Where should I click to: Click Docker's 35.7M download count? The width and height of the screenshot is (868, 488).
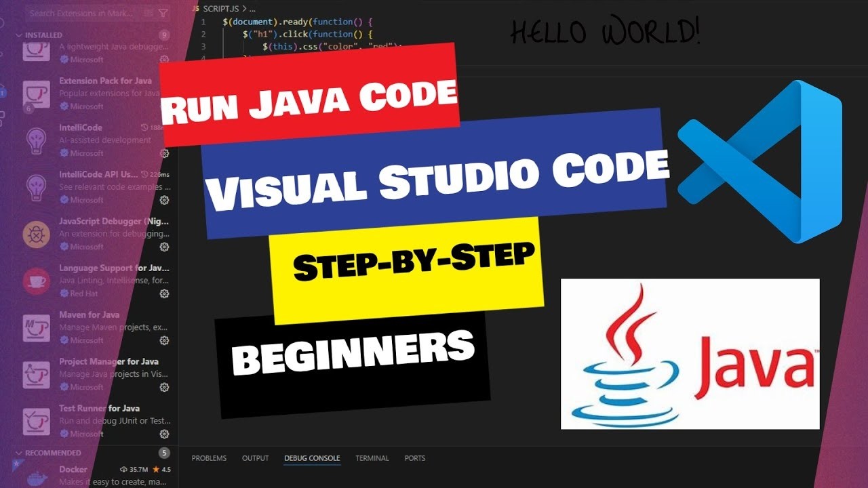pos(134,469)
